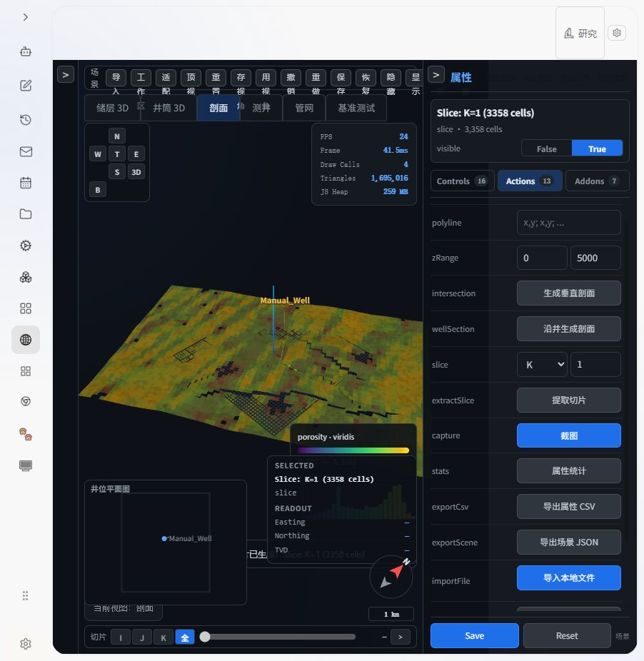Focus the polyline coordinates input field
Viewport: 644px width, 661px height.
tap(569, 223)
